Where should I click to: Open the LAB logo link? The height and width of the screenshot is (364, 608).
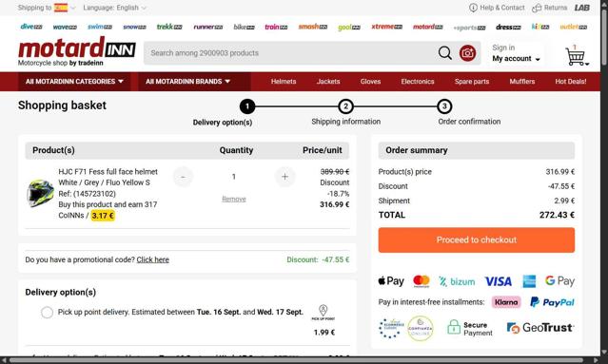pyautogui.click(x=582, y=8)
